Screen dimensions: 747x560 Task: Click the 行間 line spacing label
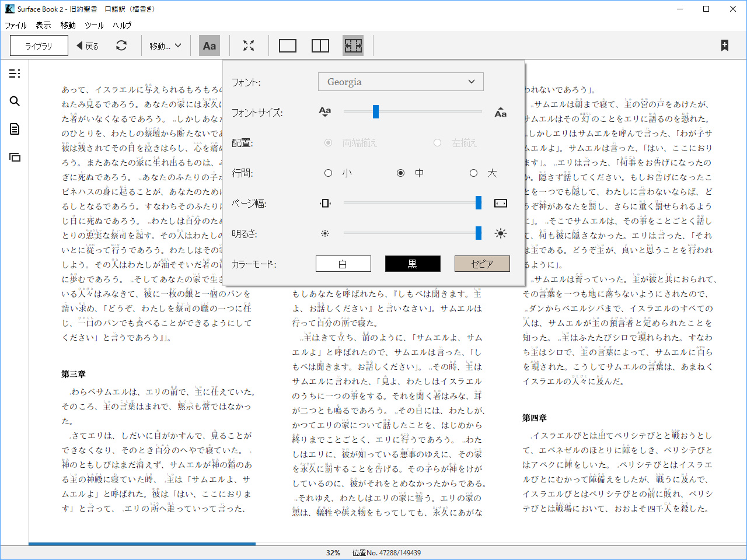241,173
